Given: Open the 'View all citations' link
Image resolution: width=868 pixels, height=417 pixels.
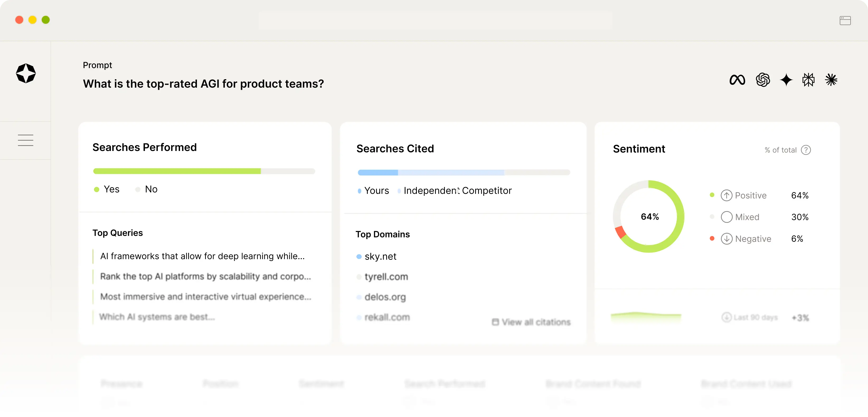Looking at the screenshot, I should pyautogui.click(x=531, y=322).
